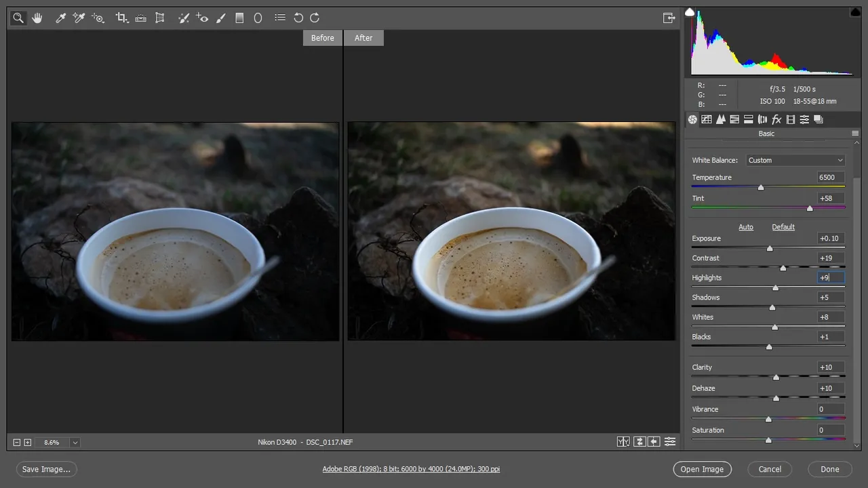Viewport: 868px width, 488px height.
Task: Rotate image counterclockwise
Action: 298,18
